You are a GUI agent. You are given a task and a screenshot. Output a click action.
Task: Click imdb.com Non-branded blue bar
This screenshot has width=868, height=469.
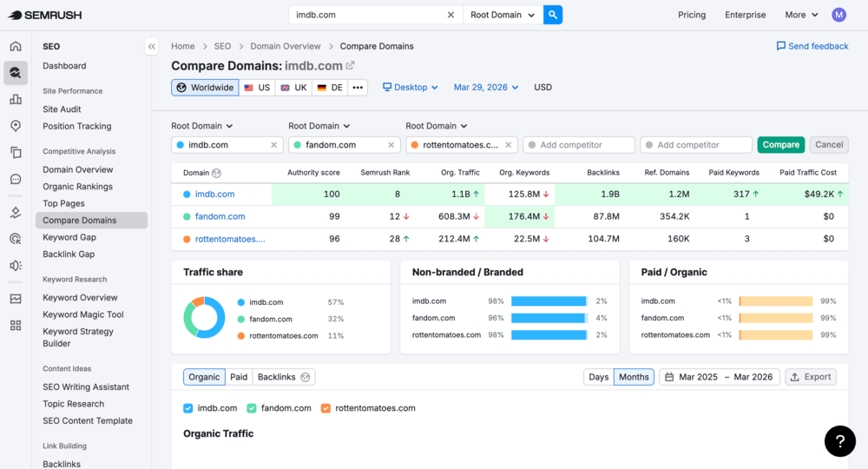[x=549, y=301]
